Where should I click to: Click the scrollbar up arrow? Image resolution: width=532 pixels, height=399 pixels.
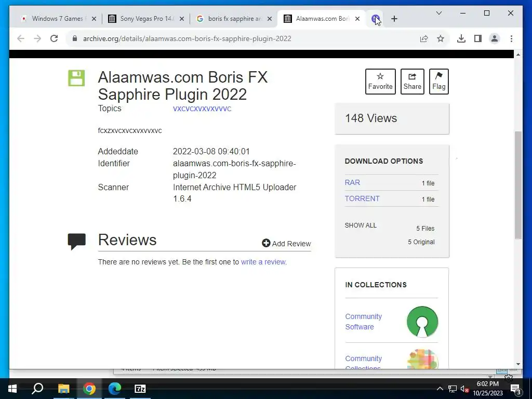(518, 54)
